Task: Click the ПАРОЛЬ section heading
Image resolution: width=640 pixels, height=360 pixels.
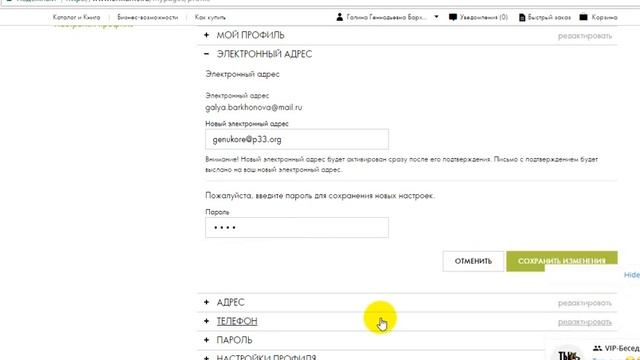Action: 235,340
